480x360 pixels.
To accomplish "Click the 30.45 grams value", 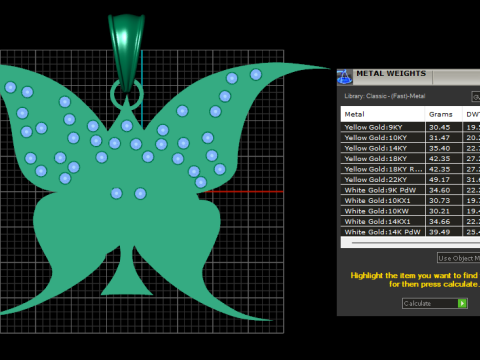I will click(440, 127).
